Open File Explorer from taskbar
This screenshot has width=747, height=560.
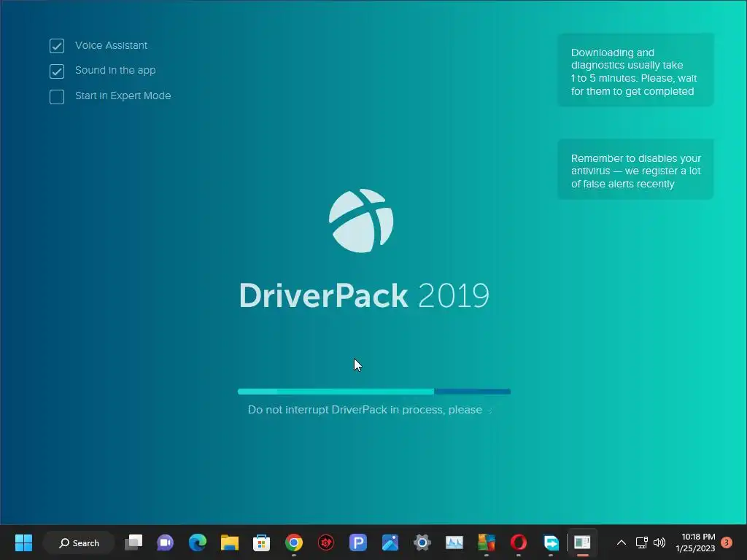coord(230,542)
